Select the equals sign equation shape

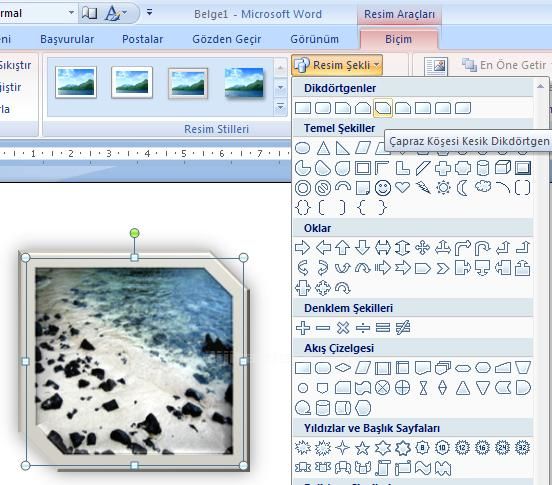[x=383, y=328]
